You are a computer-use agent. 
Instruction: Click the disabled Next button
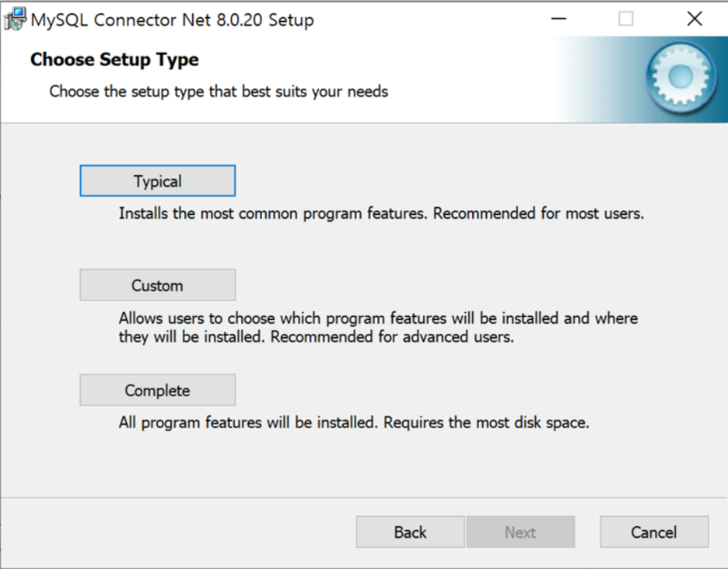(520, 532)
